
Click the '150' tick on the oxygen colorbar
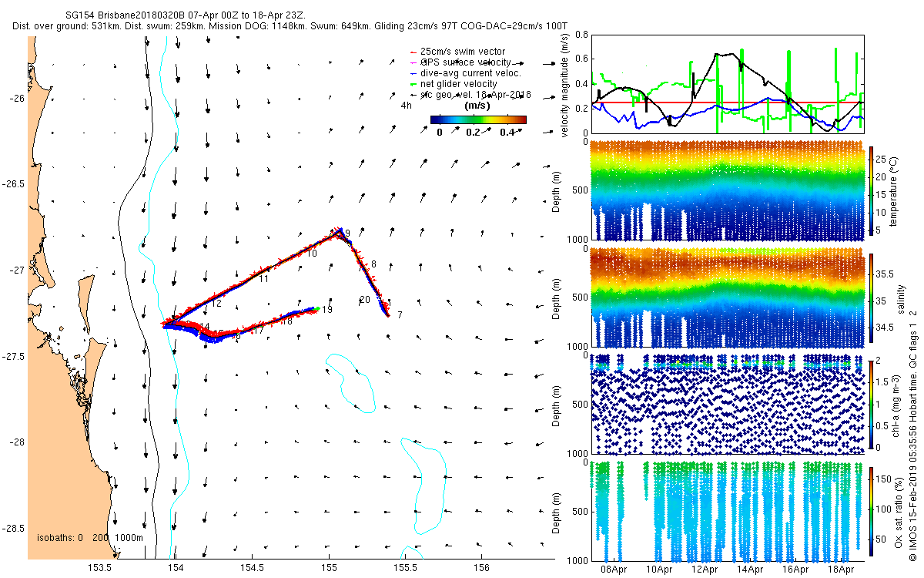(x=884, y=479)
